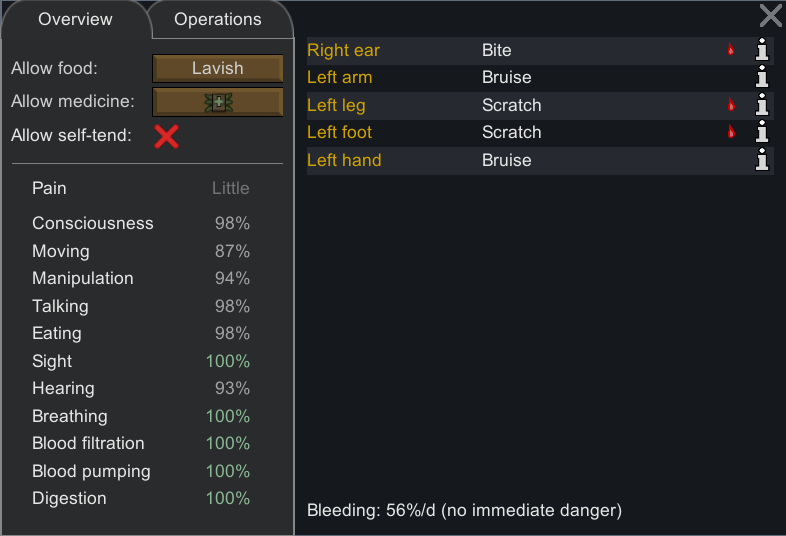Click info icon for Left hand bruise
The width and height of the screenshot is (786, 536).
pyautogui.click(x=762, y=160)
